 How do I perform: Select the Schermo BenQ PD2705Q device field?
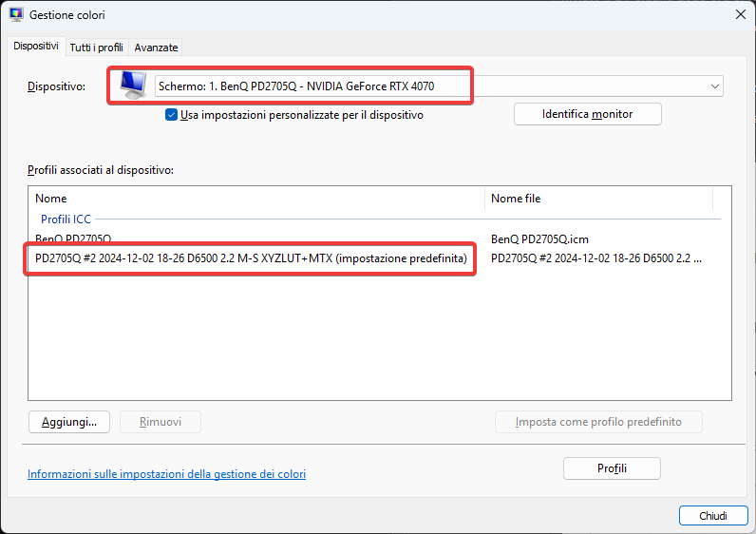[439, 86]
